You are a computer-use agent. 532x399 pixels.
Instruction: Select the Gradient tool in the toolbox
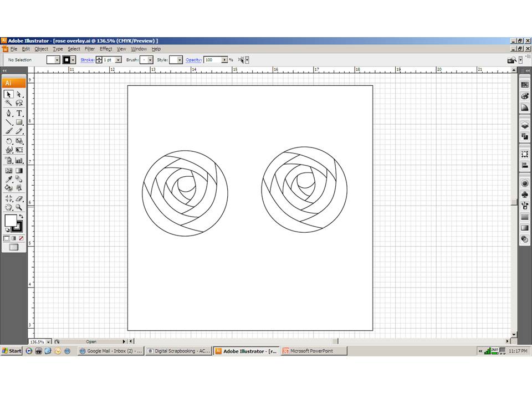(x=19, y=171)
